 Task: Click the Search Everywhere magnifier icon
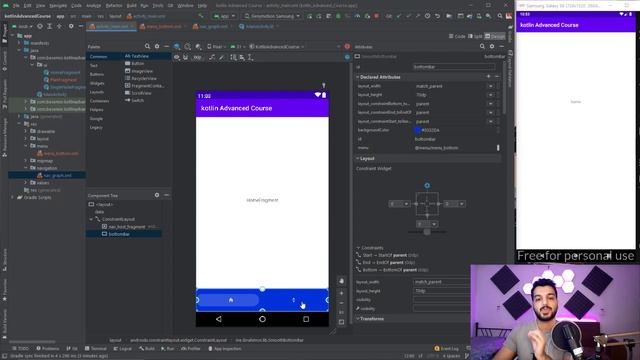click(500, 16)
